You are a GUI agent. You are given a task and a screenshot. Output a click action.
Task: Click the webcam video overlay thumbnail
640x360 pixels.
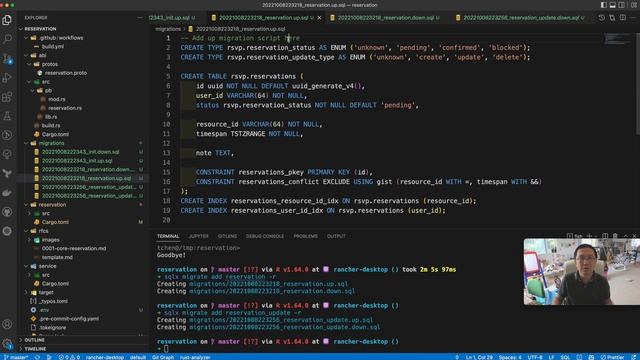click(x=582, y=271)
